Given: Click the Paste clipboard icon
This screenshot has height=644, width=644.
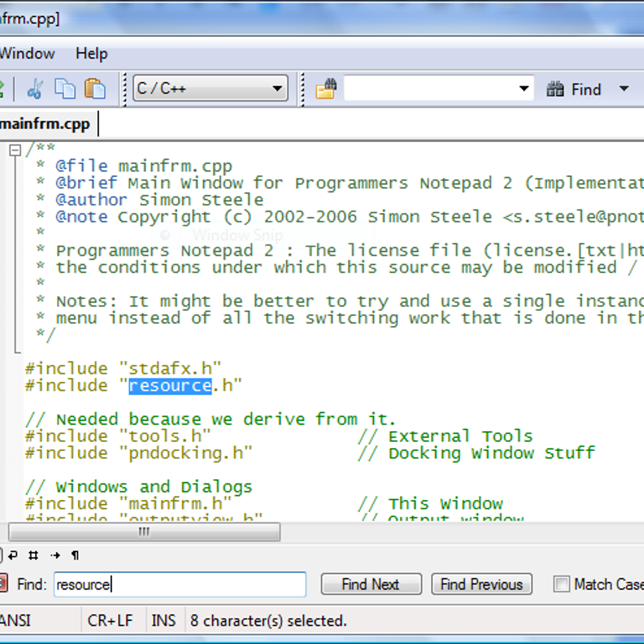Looking at the screenshot, I should point(95,89).
